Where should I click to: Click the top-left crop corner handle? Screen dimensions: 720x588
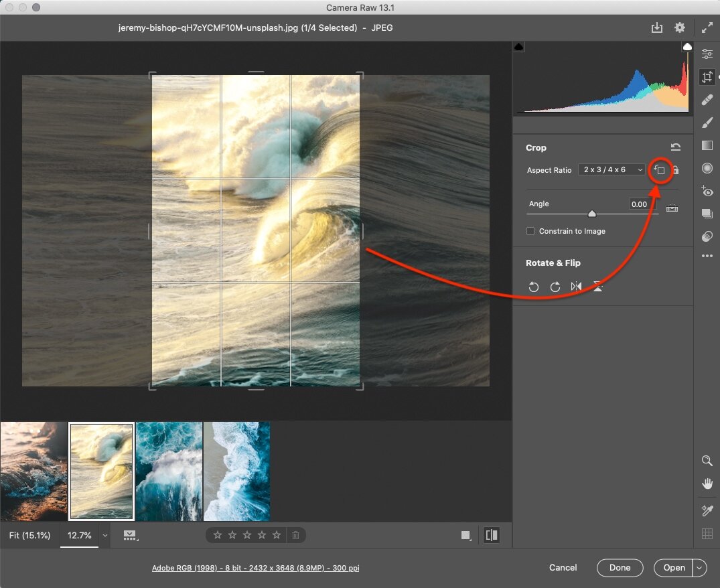tap(152, 75)
